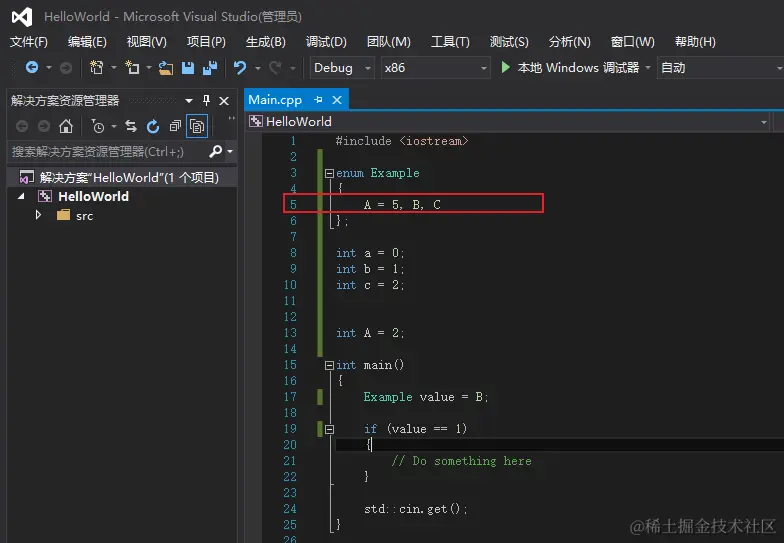Undo the last action with the undo arrow
This screenshot has width=784, height=543.
[x=240, y=67]
